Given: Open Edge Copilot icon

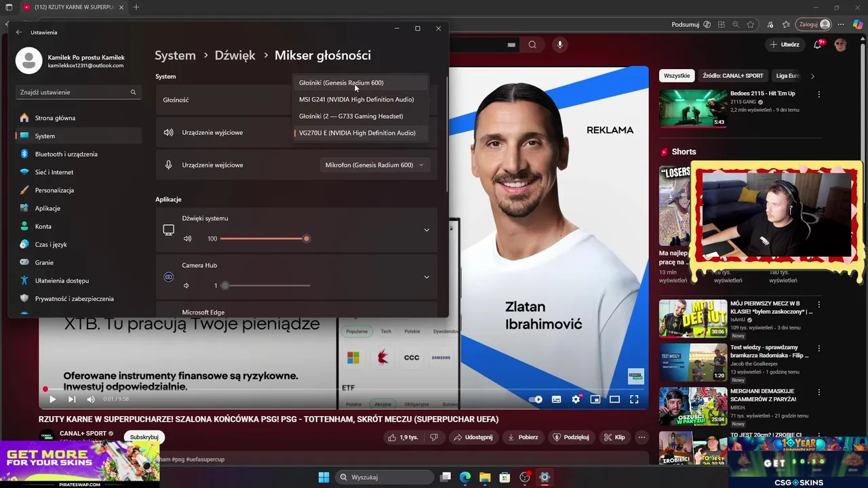Looking at the screenshot, I should (x=858, y=24).
